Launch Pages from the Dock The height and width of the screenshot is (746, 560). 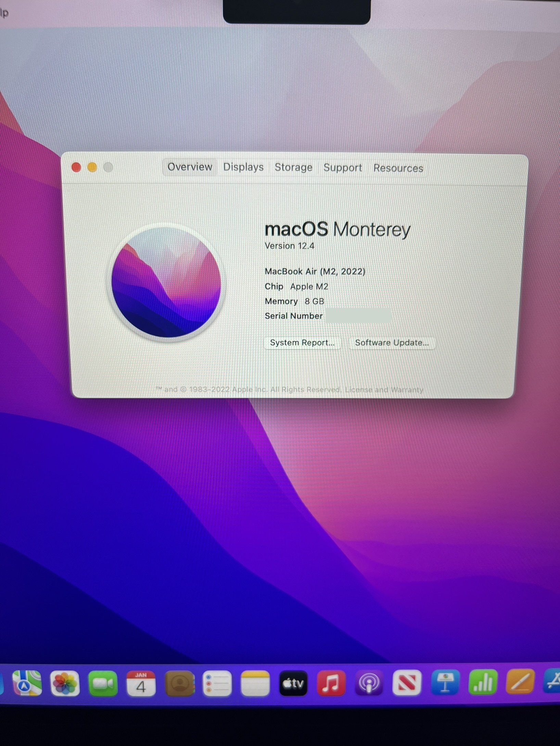point(520,681)
